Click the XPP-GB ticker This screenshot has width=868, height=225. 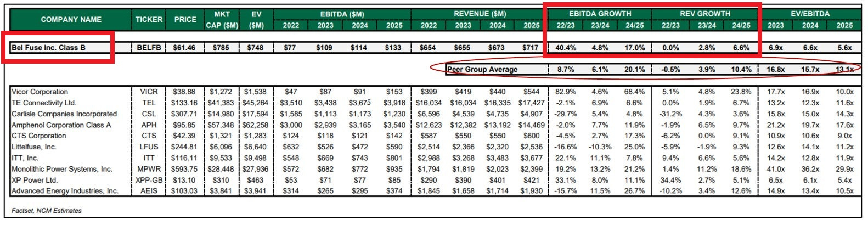149,180
